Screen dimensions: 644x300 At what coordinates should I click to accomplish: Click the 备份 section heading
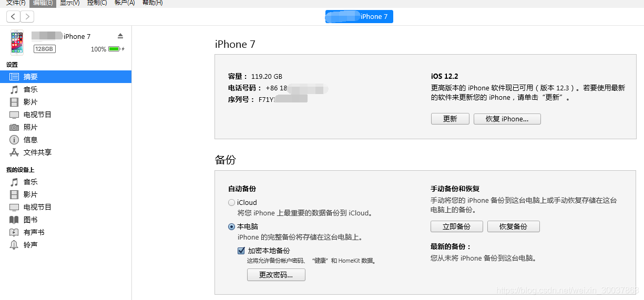[x=225, y=160]
